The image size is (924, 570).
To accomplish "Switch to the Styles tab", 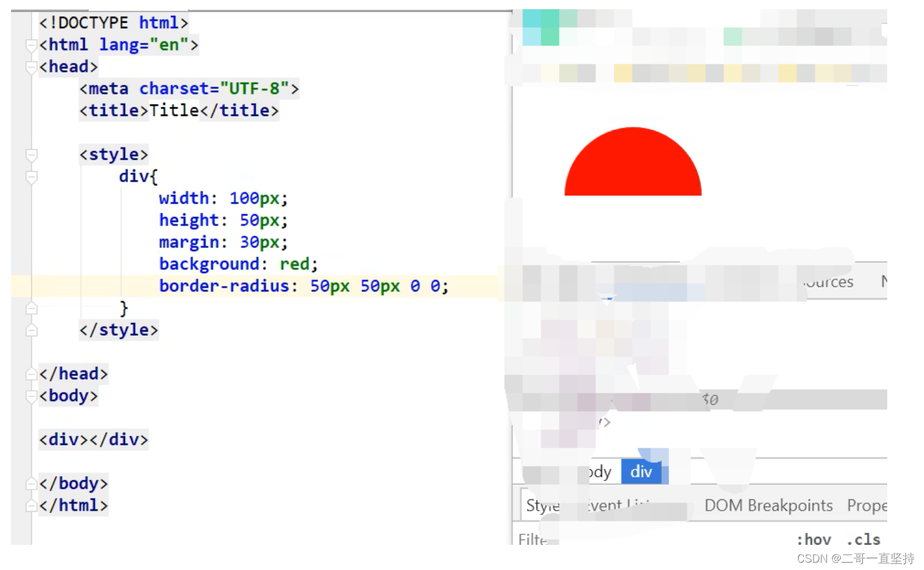I will [543, 506].
